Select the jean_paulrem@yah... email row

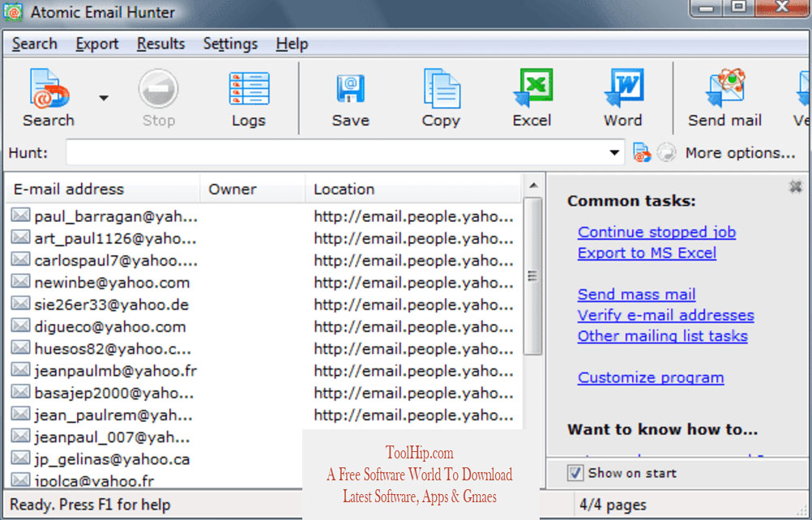263,416
